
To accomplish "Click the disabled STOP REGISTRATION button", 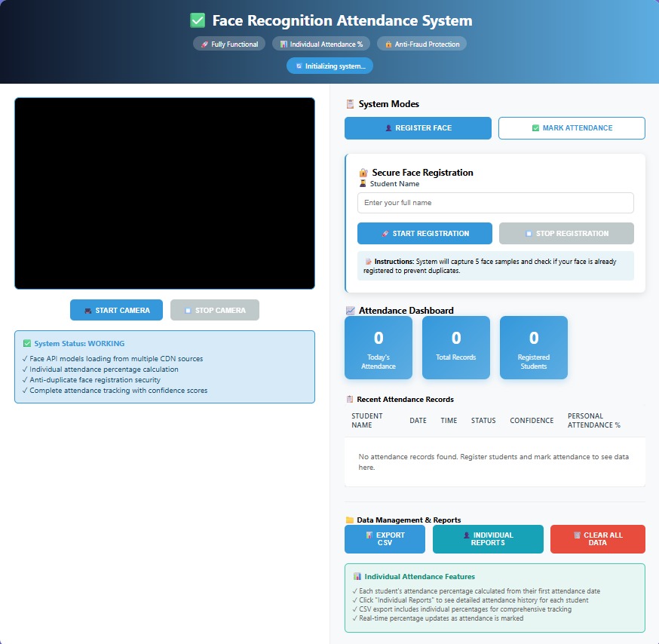I will coord(566,233).
